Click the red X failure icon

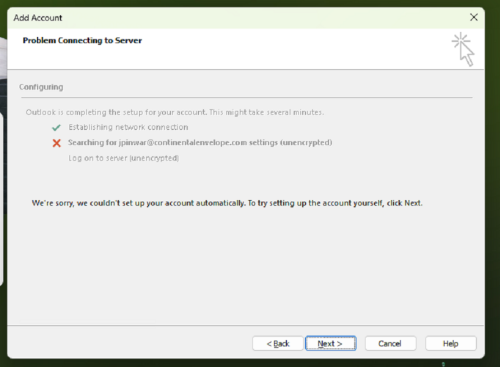57,143
